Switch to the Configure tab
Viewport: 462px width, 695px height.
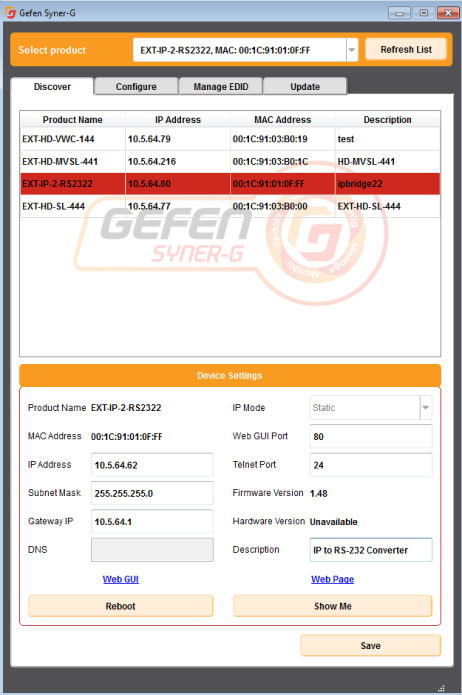coord(136,86)
